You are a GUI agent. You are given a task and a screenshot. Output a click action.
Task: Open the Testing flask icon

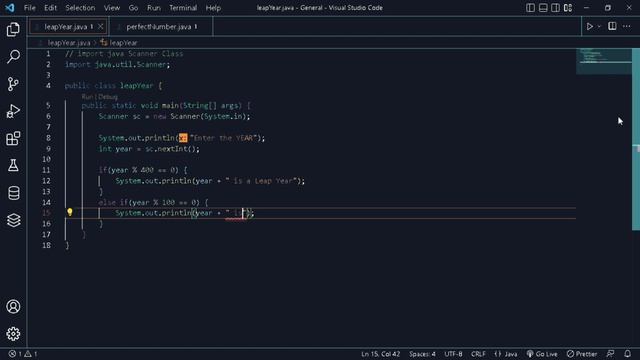pyautogui.click(x=13, y=165)
